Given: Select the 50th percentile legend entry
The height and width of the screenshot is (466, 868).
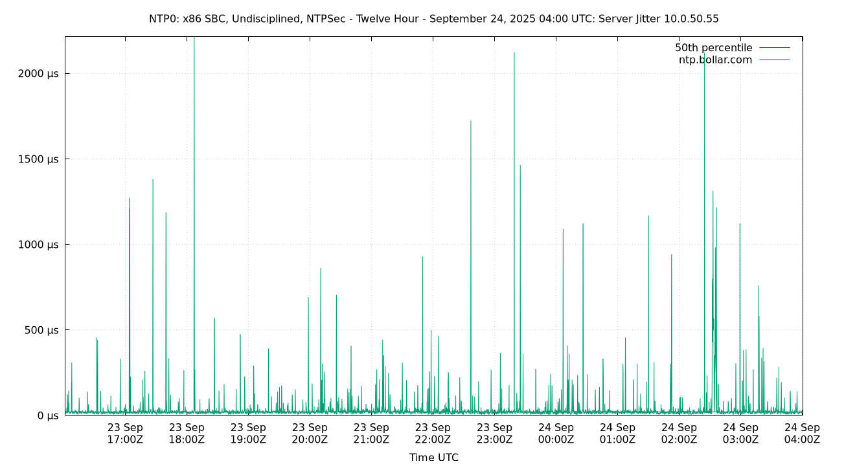Looking at the screenshot, I should point(714,47).
